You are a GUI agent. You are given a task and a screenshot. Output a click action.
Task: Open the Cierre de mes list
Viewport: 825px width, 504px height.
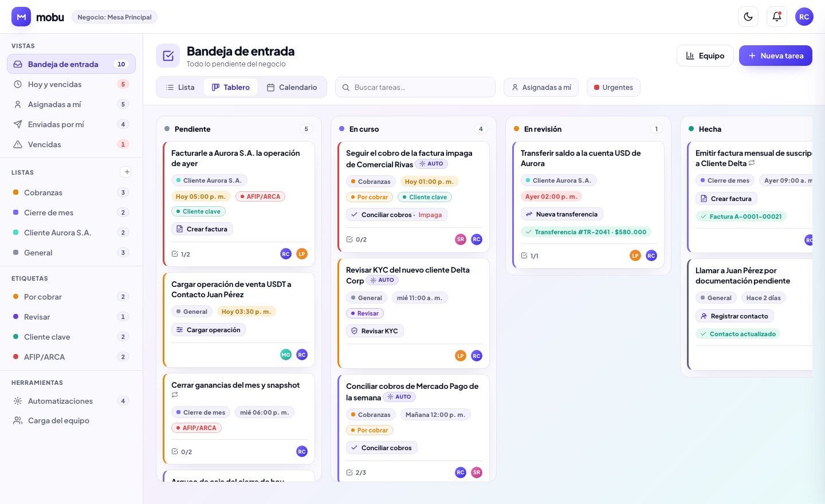71,212
